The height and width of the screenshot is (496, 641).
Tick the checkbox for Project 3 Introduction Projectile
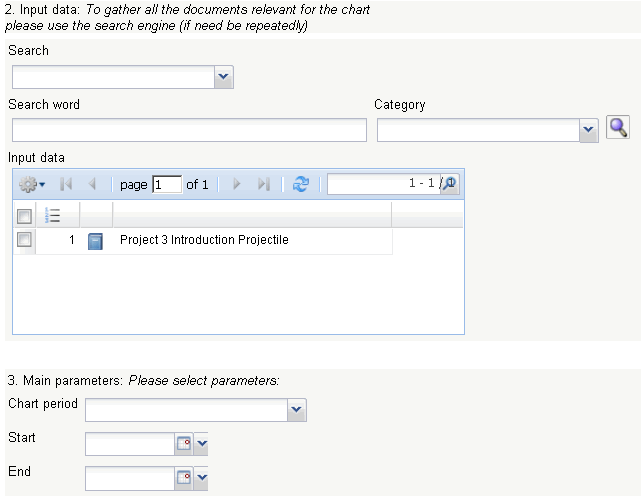coord(25,240)
